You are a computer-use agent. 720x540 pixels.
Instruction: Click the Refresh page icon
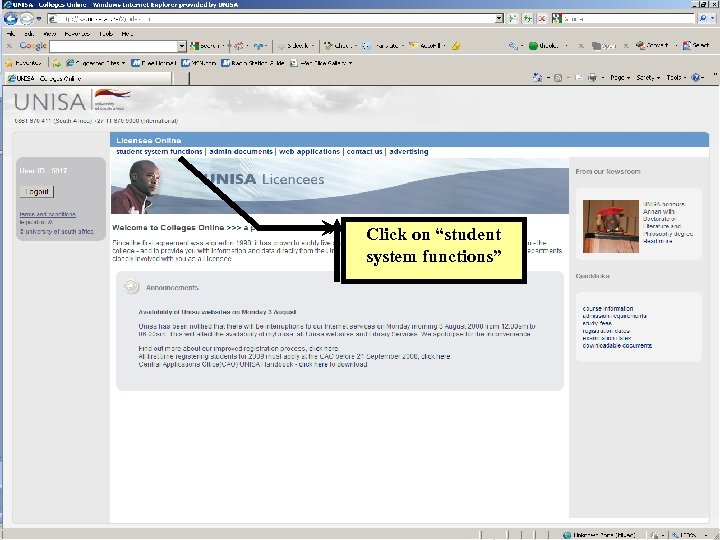coord(528,19)
